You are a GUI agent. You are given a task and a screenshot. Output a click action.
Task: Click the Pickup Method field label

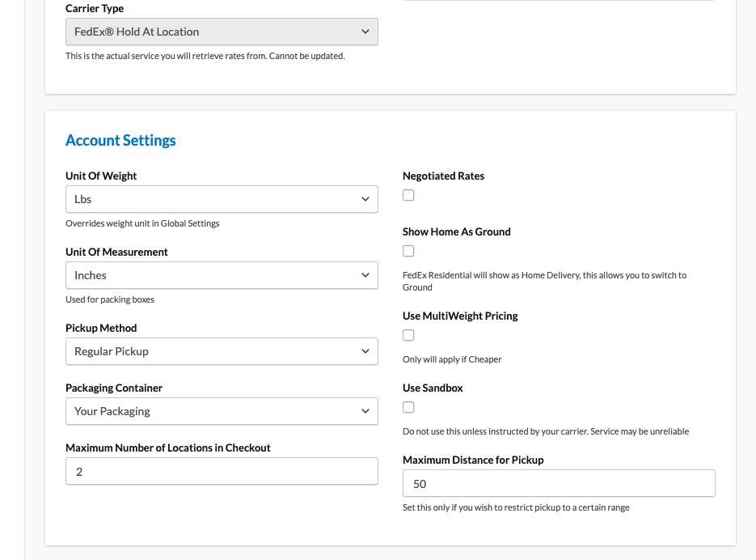(x=101, y=328)
